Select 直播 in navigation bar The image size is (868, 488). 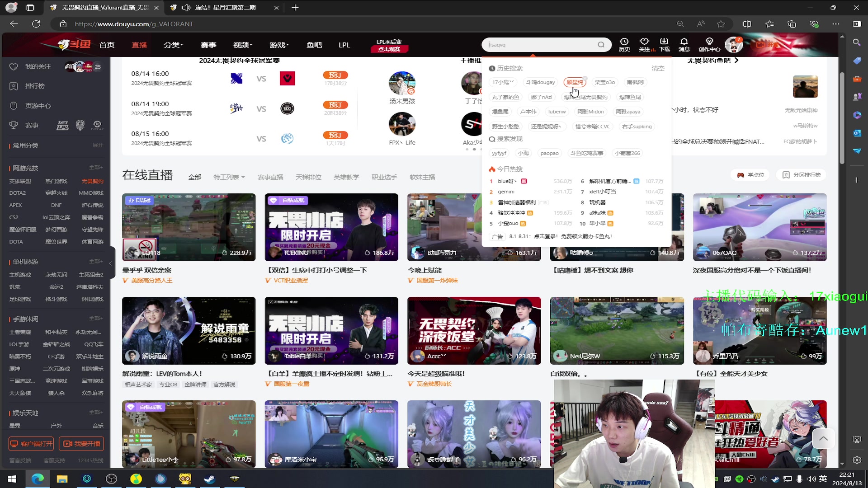pos(139,45)
